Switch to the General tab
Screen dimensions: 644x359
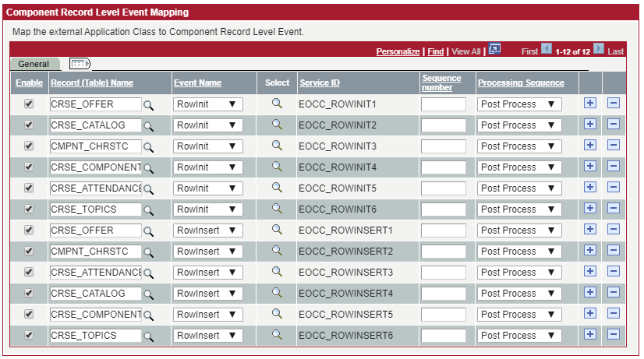(34, 64)
